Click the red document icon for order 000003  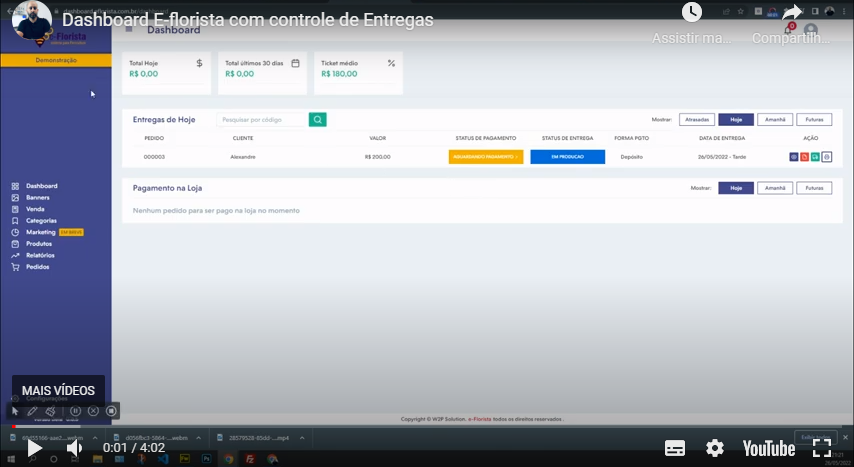point(804,157)
